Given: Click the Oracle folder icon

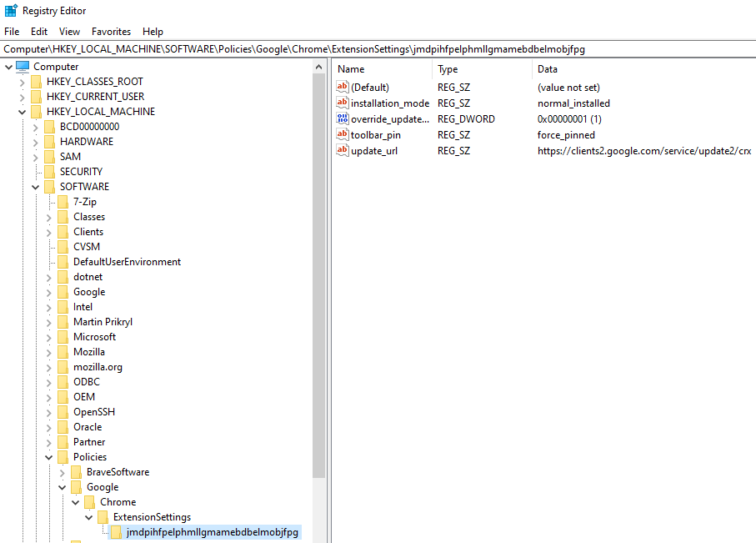Looking at the screenshot, I should pos(63,427).
